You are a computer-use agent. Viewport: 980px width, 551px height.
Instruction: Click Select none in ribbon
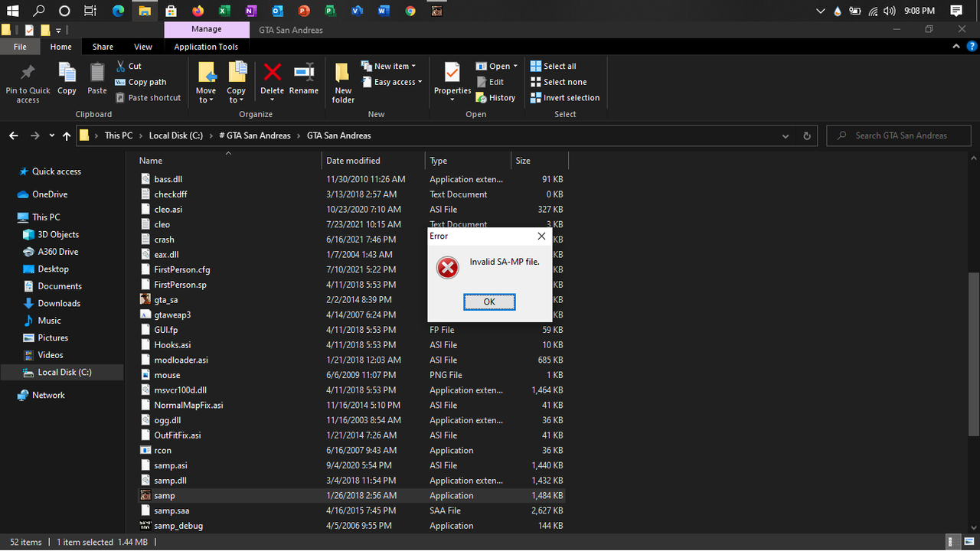click(x=559, y=82)
